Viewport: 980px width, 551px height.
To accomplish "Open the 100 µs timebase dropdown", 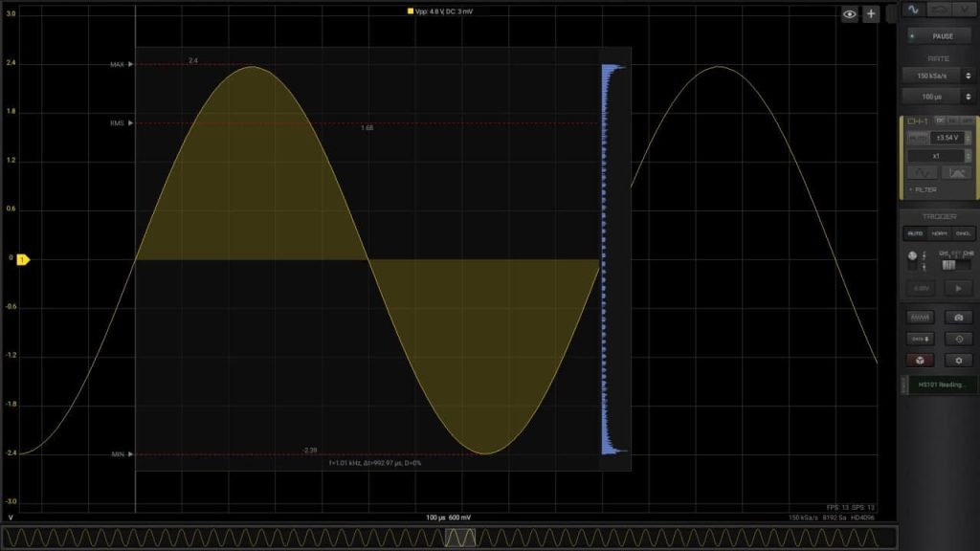I will 937,98.
